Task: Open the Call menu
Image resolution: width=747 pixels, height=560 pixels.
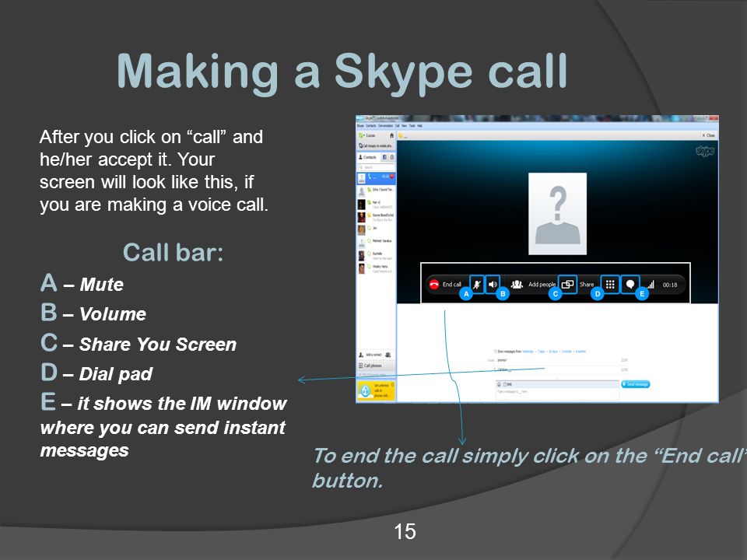Action: tap(398, 126)
